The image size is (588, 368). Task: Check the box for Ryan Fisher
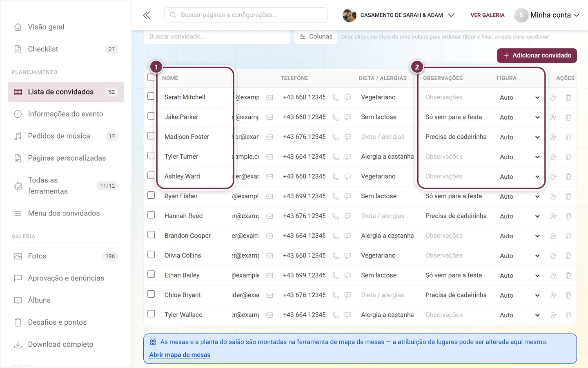point(151,195)
